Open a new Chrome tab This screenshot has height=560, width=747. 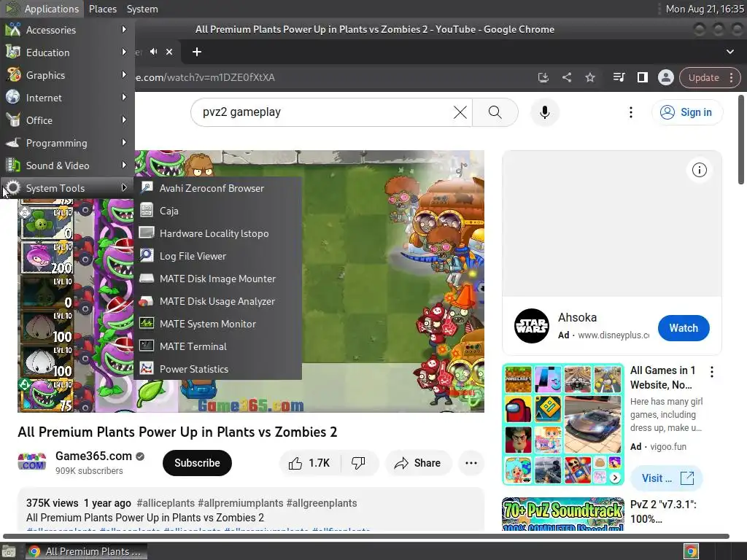pyautogui.click(x=197, y=52)
